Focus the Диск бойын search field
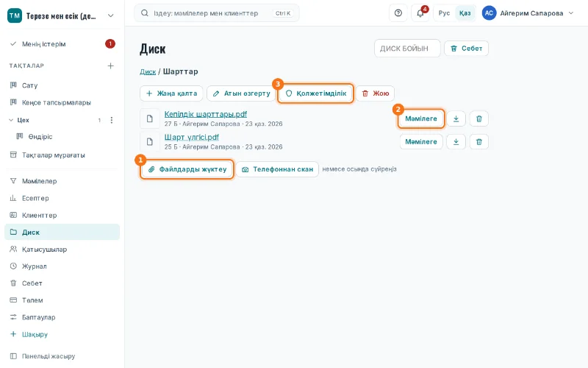 407,49
